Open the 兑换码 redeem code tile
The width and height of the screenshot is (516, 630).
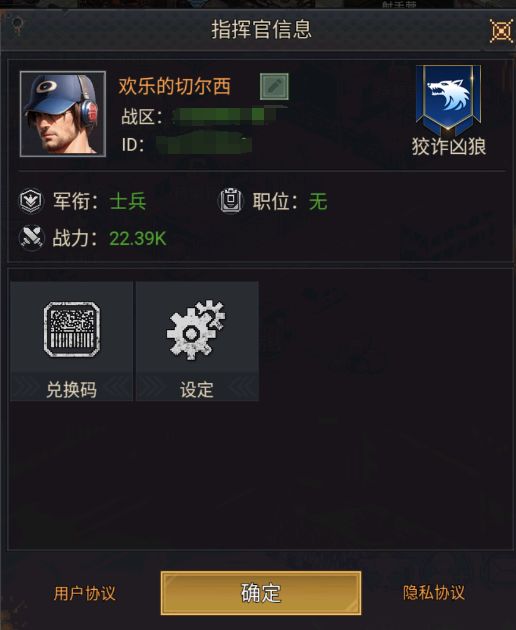pos(72,341)
